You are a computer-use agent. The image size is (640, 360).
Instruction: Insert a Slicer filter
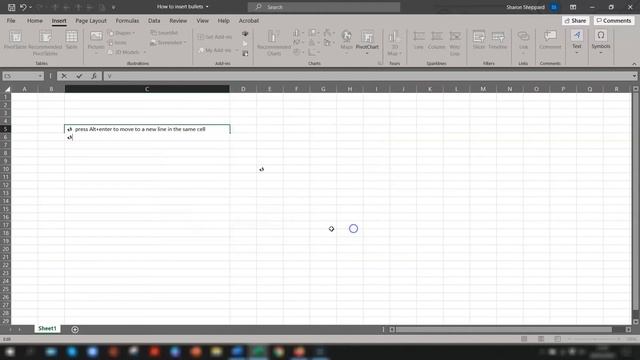(479, 40)
